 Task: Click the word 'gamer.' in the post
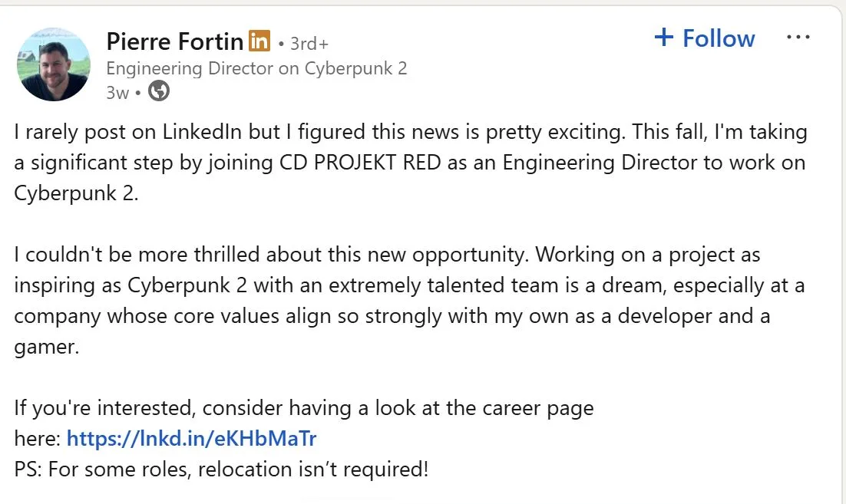[46, 347]
